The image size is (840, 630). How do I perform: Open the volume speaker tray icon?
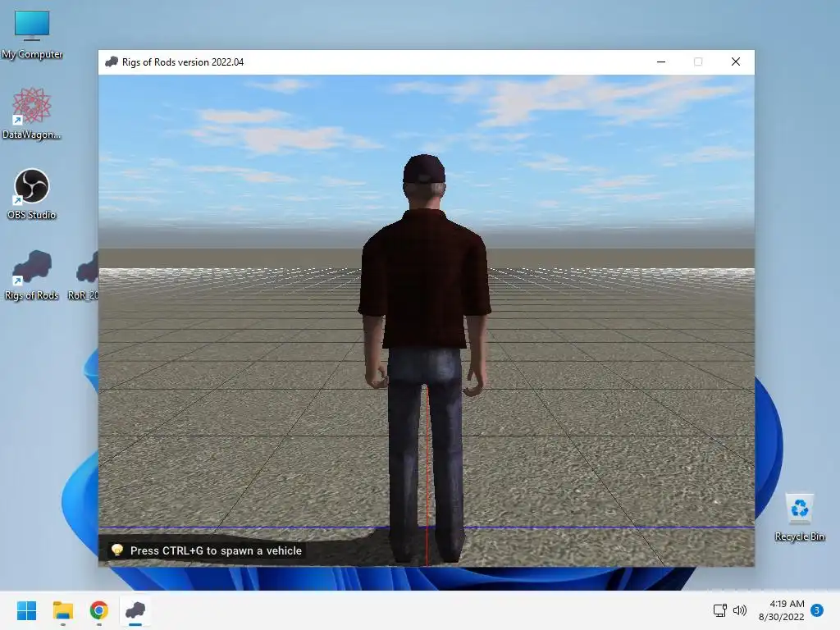[740, 610]
